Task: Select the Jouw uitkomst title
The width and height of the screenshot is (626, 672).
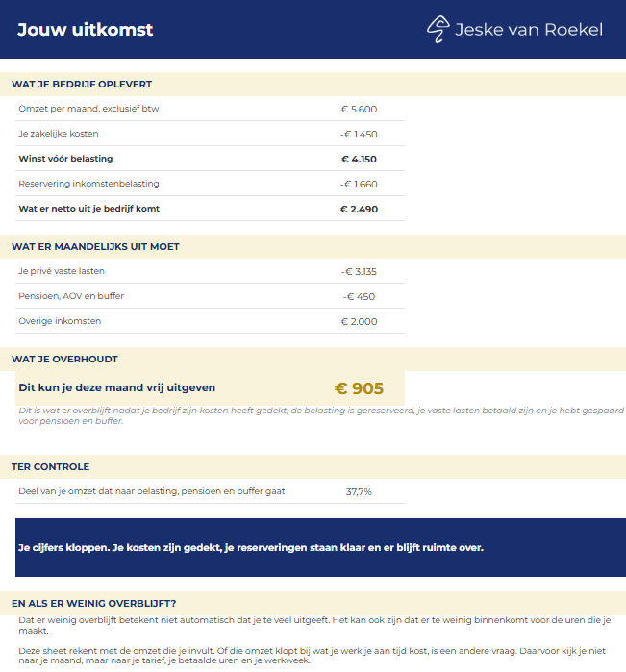Action: [x=85, y=30]
